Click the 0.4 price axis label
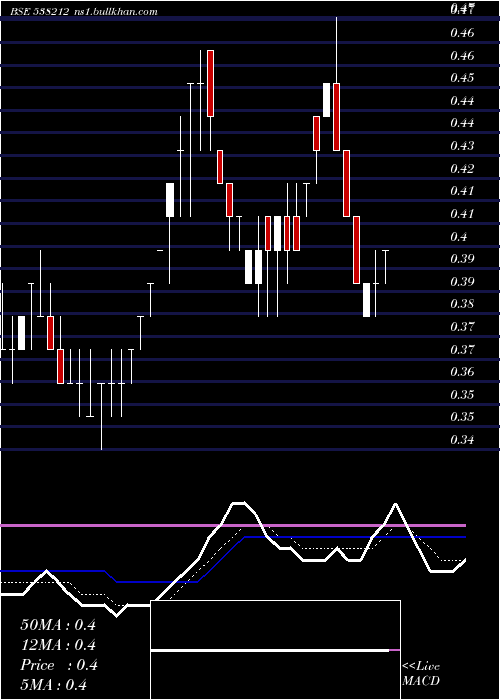Image resolution: width=500 pixels, height=700 pixels. 458,237
